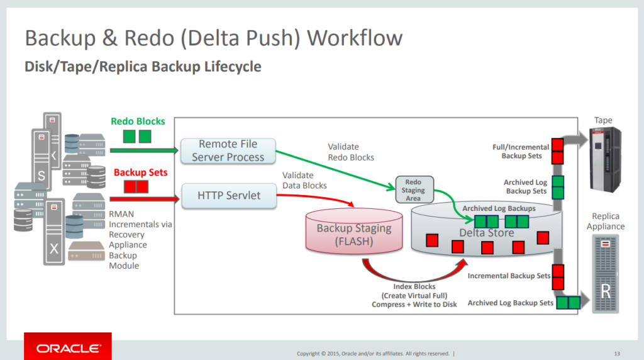Click the slide page number 13
The width and height of the screenshot is (644, 360).
point(617,352)
